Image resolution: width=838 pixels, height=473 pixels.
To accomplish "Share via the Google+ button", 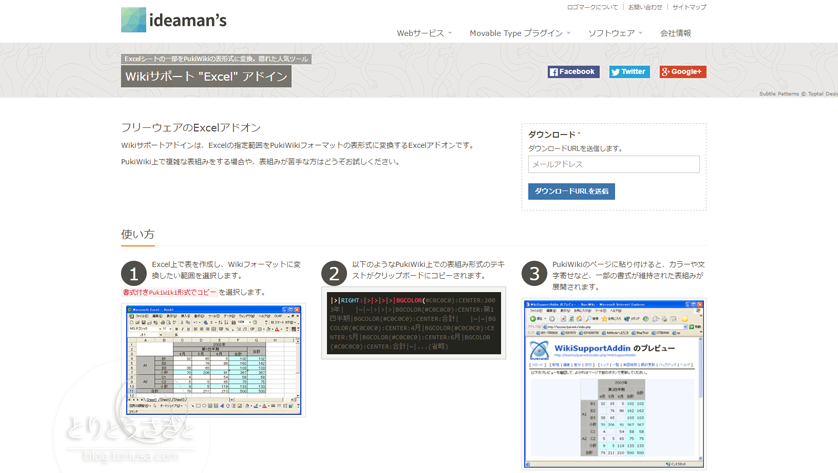I will [682, 72].
